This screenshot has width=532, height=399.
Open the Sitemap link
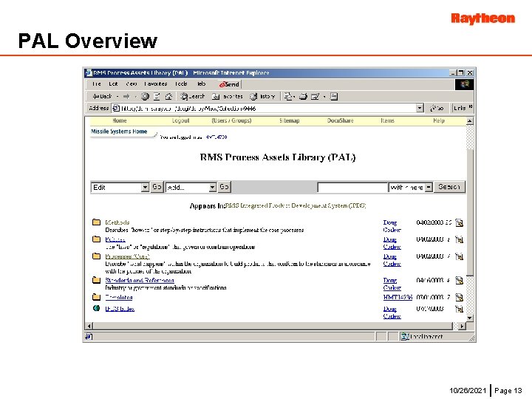pos(290,120)
